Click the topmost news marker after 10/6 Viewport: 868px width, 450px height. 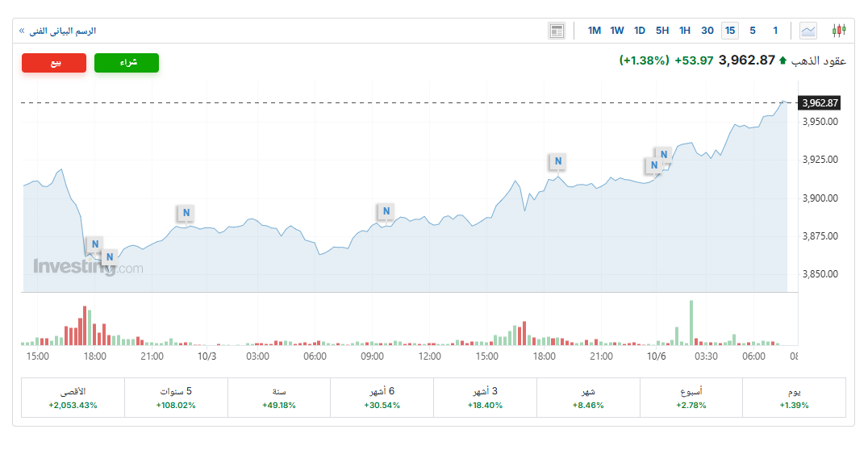click(663, 154)
